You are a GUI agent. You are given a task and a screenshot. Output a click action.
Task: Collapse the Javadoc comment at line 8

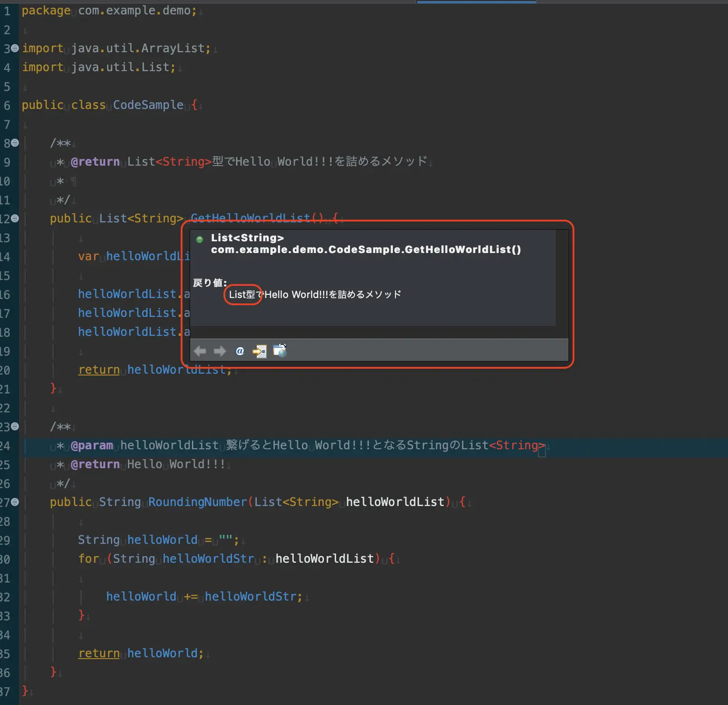(14, 143)
